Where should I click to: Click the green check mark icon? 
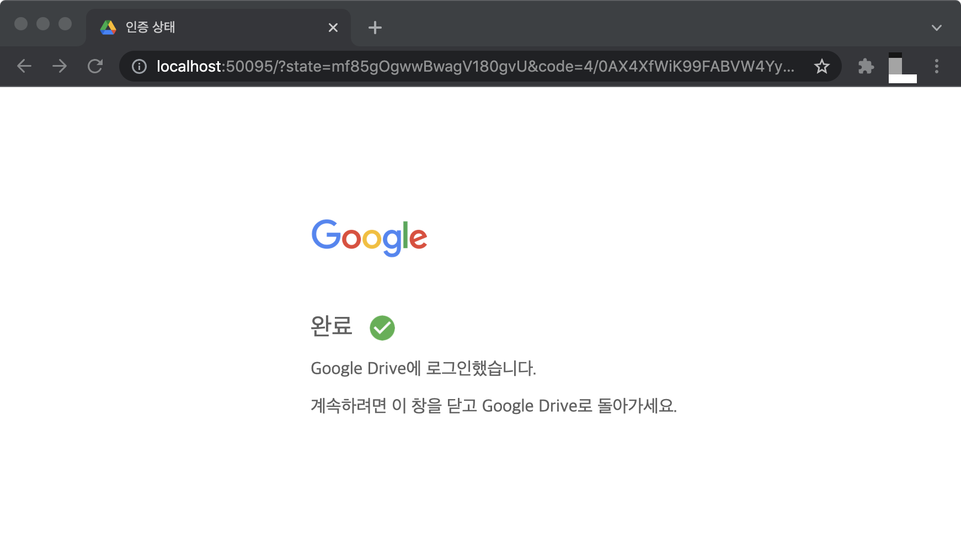point(382,328)
